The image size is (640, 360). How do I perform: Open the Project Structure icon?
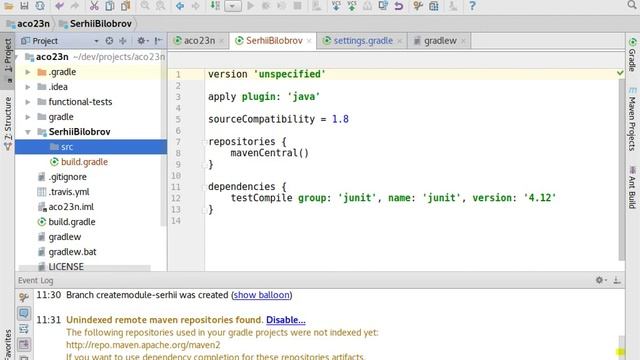(433, 6)
